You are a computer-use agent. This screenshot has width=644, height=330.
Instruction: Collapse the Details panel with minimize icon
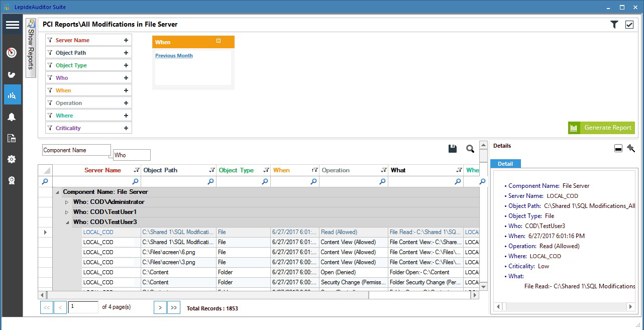[618, 149]
